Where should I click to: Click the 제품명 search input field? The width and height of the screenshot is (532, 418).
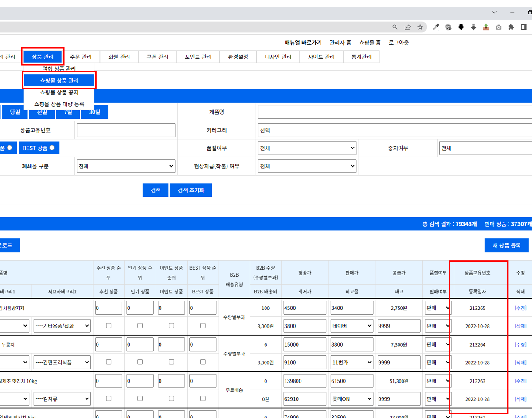click(x=395, y=112)
